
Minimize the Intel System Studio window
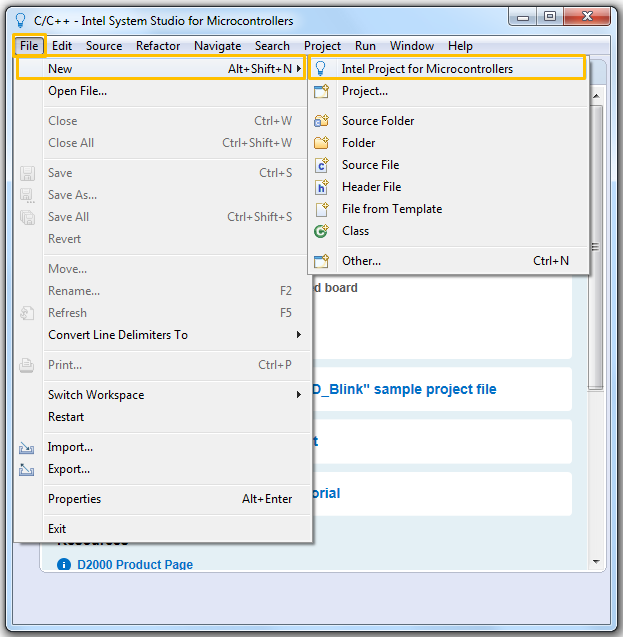coord(523,17)
